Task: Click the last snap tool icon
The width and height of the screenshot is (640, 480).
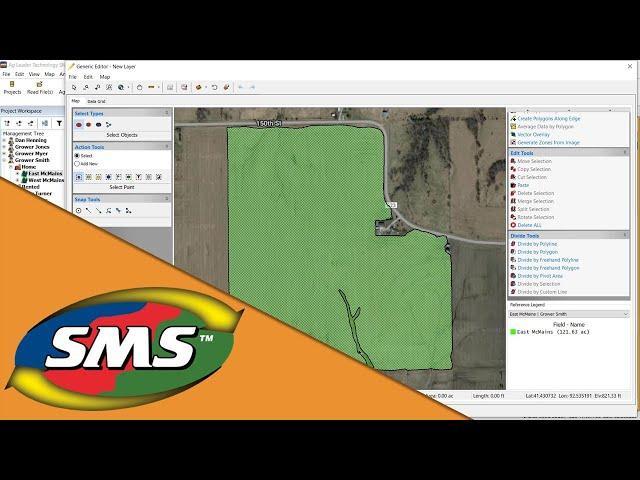Action: 128,211
